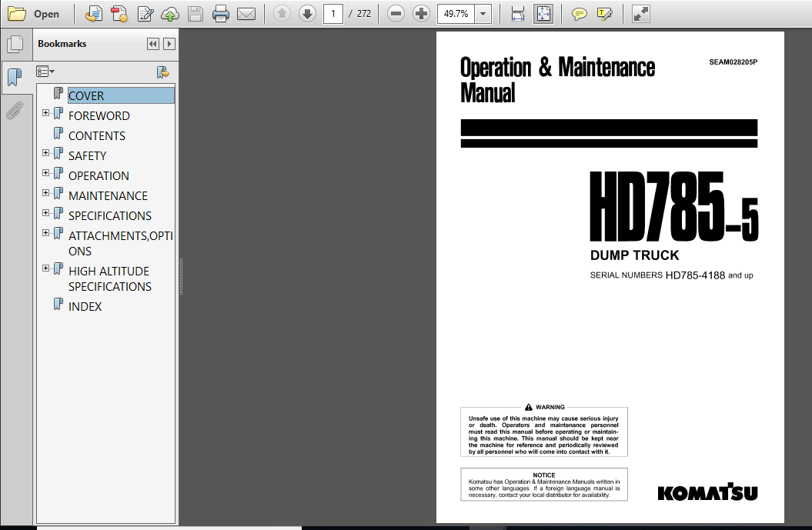Go to next page with the down arrow
Image resolution: width=812 pixels, height=530 pixels.
(307, 14)
